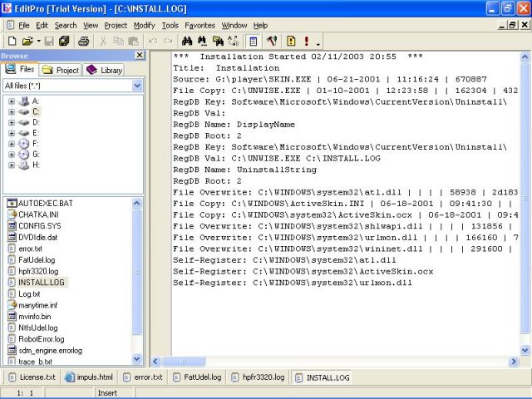This screenshot has width=532, height=399.
Task: Undo the last edit via toolbar arrow
Action: 153,41
